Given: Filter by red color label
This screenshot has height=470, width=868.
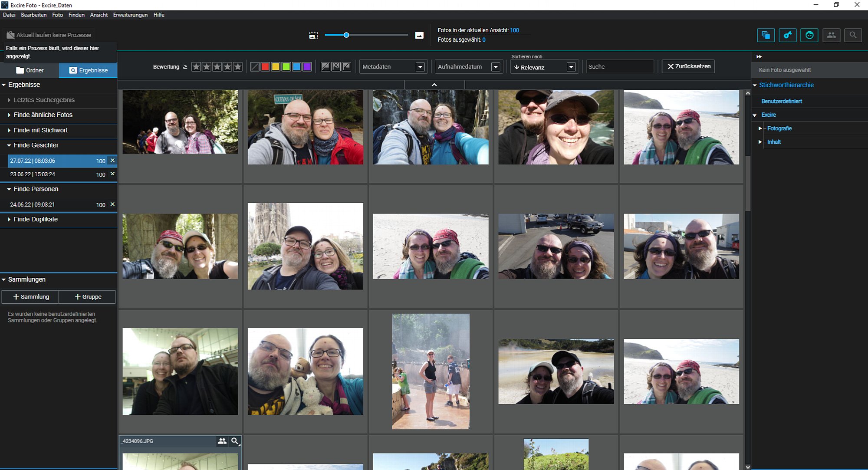Looking at the screenshot, I should [x=265, y=67].
